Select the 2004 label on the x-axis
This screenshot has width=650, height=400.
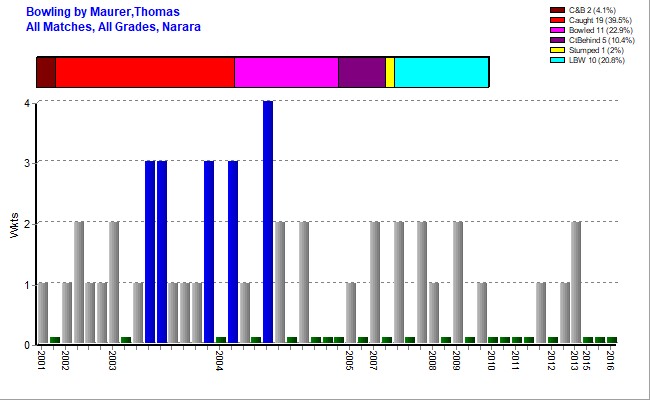coord(220,361)
